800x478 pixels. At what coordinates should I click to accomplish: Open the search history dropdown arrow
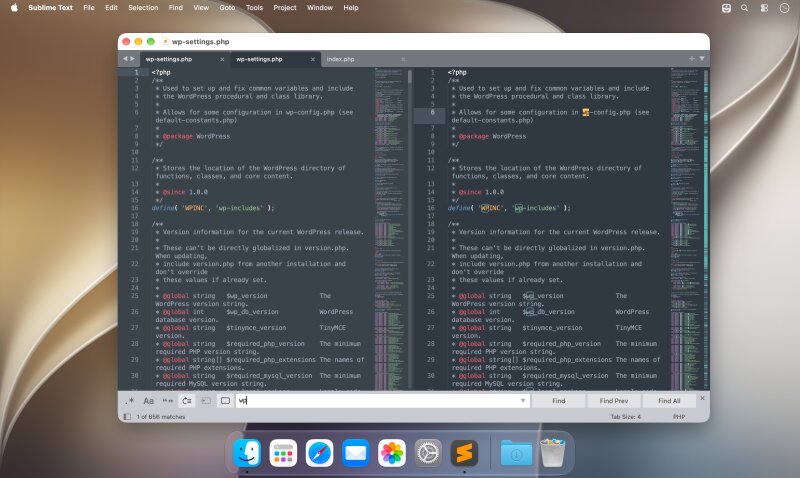(x=522, y=401)
